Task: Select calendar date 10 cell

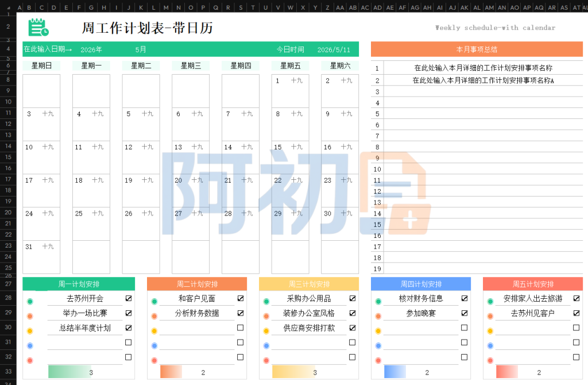Action: [41, 157]
